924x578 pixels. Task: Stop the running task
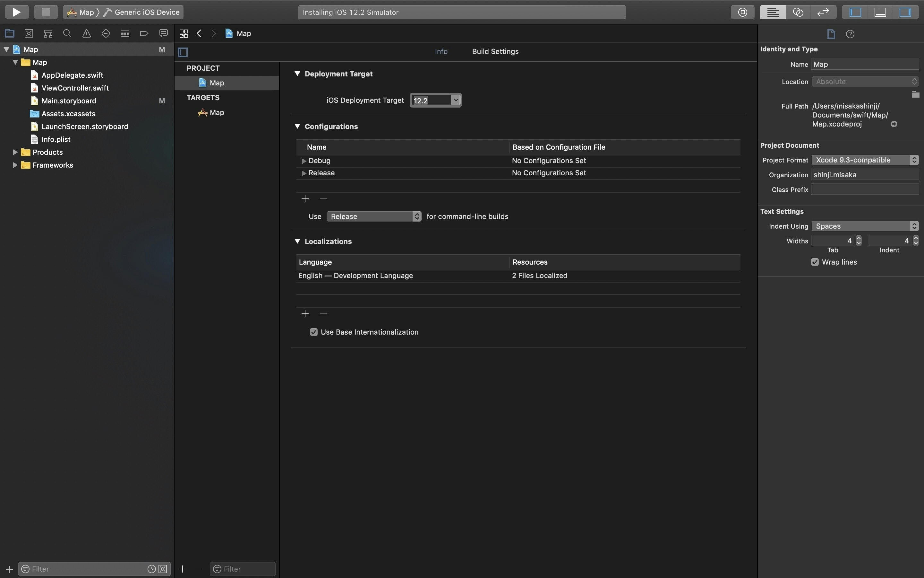pyautogui.click(x=46, y=12)
